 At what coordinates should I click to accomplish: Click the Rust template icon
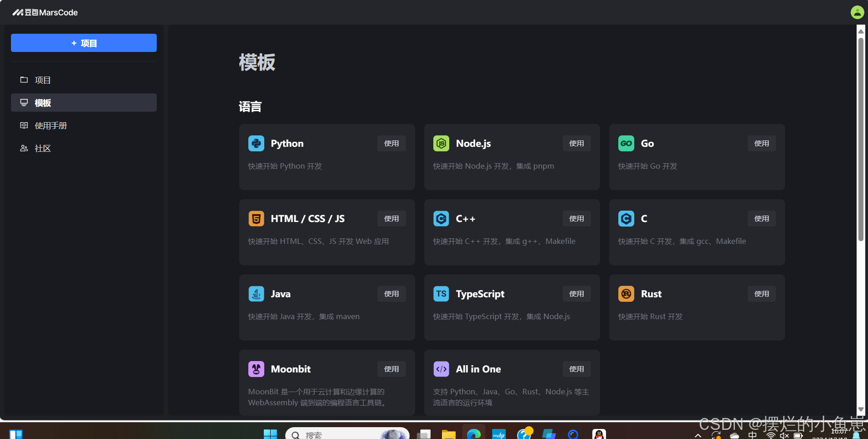point(626,294)
